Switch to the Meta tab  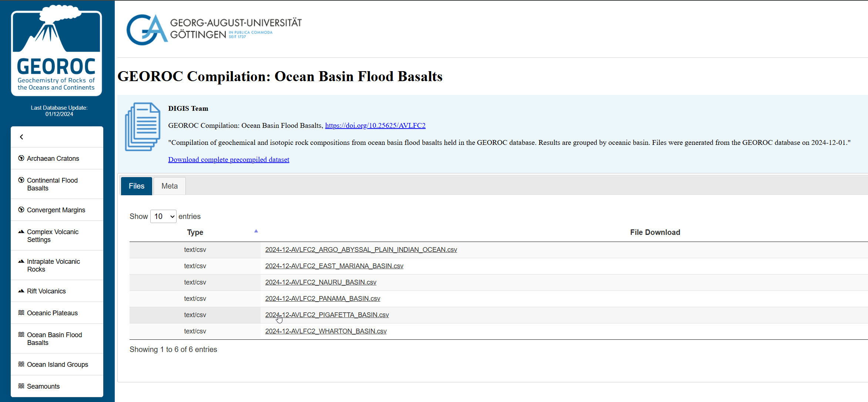pos(170,186)
